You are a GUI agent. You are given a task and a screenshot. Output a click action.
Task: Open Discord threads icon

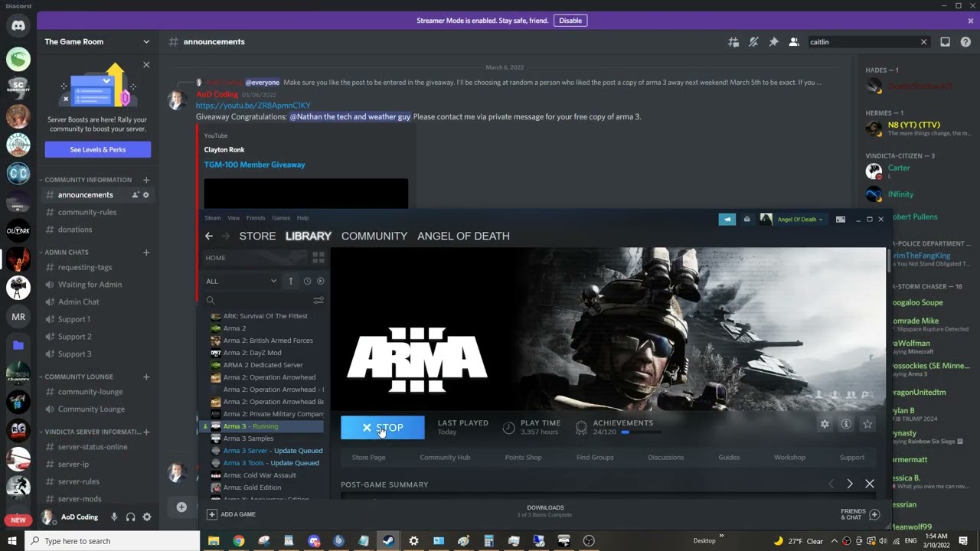(733, 42)
